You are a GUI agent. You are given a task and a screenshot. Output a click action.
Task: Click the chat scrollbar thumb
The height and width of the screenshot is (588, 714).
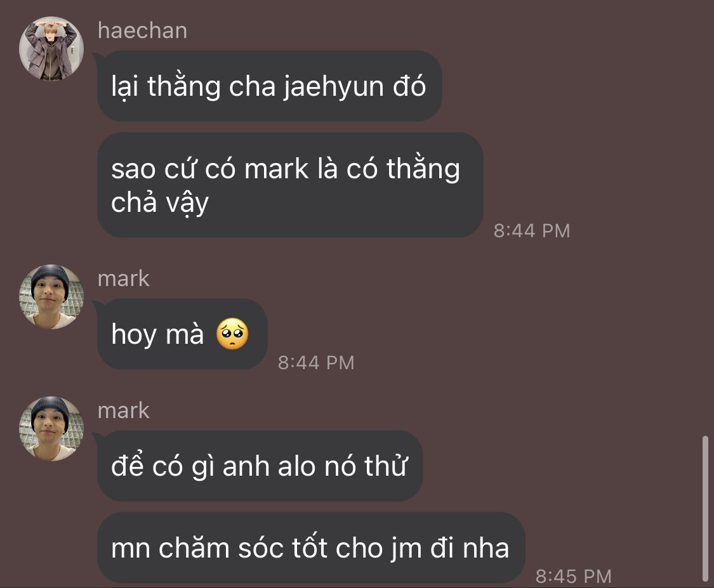click(x=705, y=509)
